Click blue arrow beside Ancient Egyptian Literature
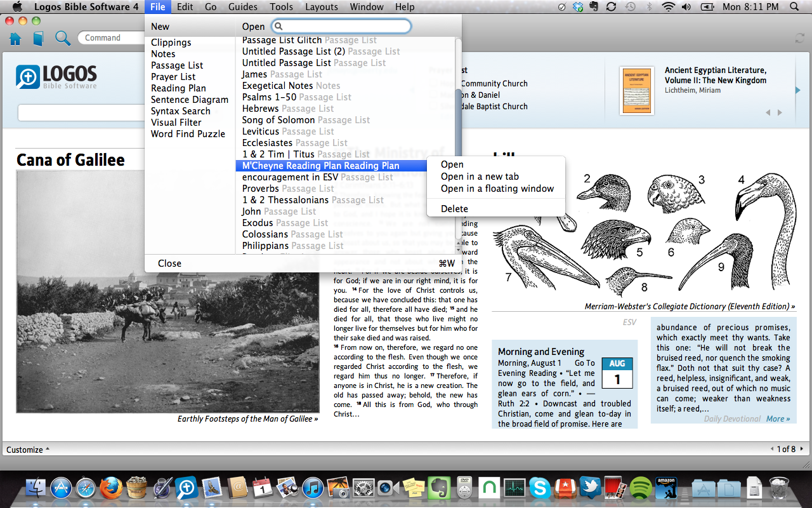Viewport: 812px width, 508px height. (x=798, y=90)
